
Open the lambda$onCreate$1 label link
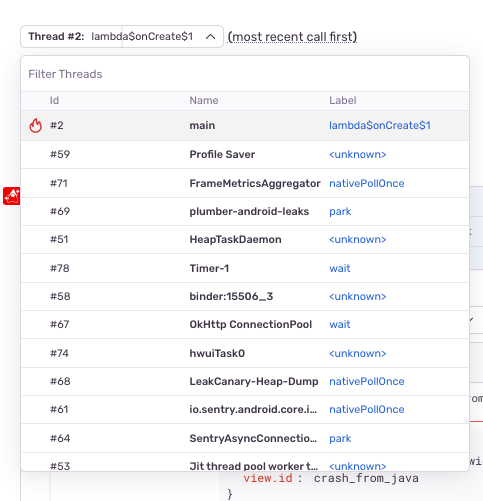pyautogui.click(x=380, y=126)
